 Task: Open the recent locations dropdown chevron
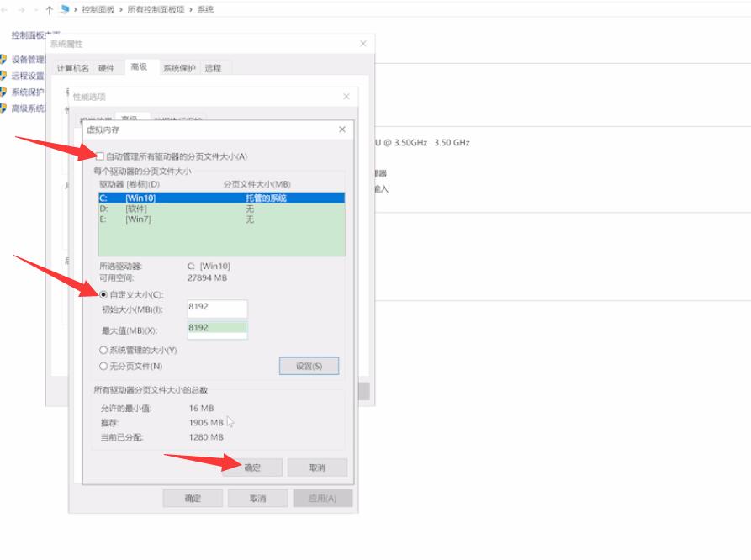coord(38,9)
